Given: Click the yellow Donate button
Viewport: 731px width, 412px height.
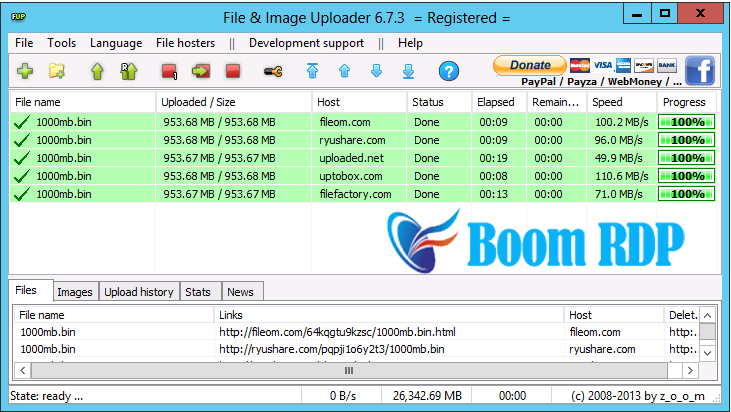Looking at the screenshot, I should pos(530,65).
